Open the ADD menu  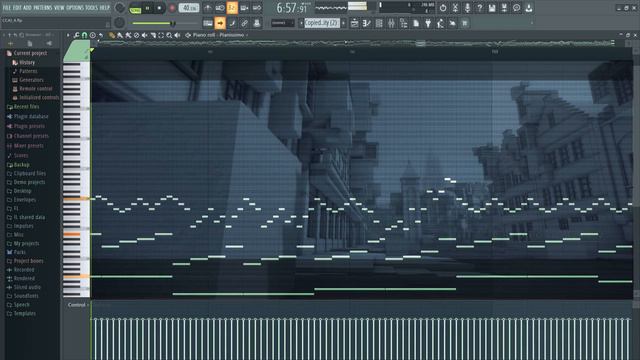pos(27,8)
